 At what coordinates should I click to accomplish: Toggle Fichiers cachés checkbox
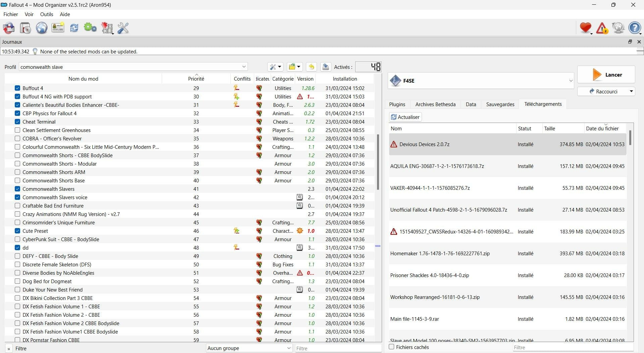coord(391,347)
